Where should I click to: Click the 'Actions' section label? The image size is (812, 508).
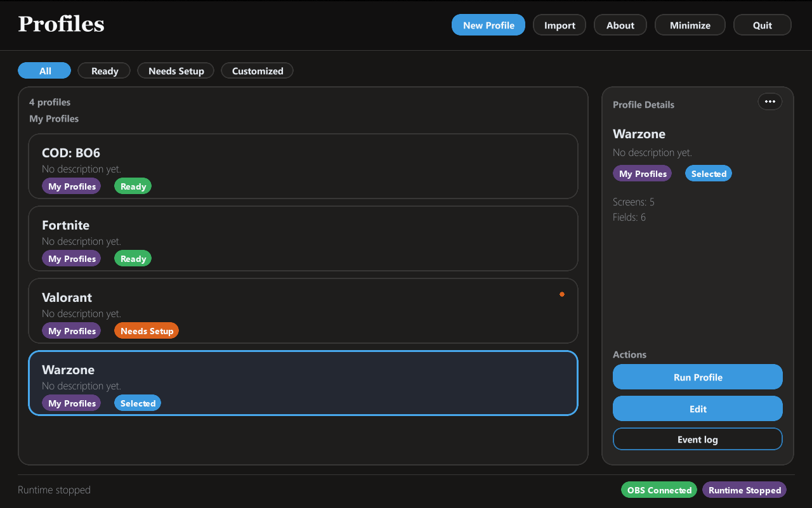click(x=629, y=355)
